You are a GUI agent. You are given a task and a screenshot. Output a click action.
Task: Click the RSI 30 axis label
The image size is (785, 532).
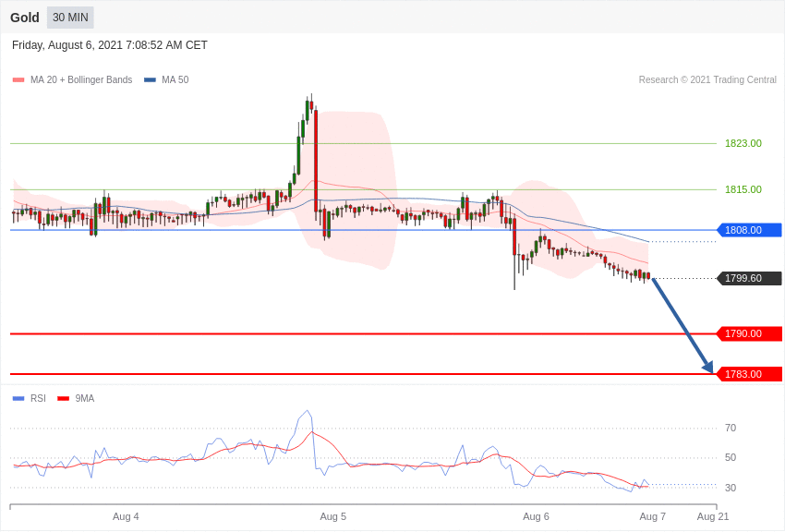coord(731,488)
